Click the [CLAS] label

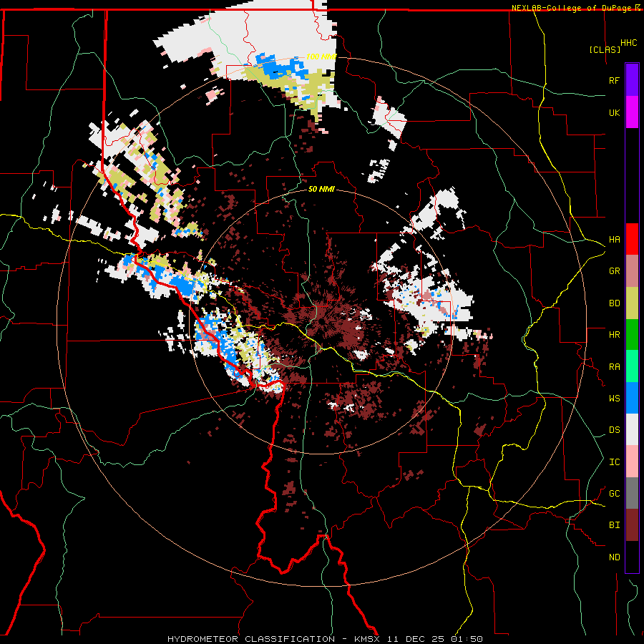coord(605,49)
